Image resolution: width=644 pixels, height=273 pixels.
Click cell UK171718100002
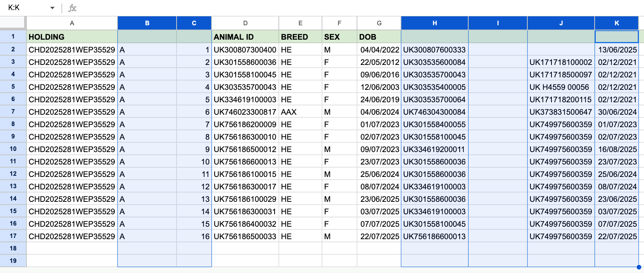coord(561,62)
